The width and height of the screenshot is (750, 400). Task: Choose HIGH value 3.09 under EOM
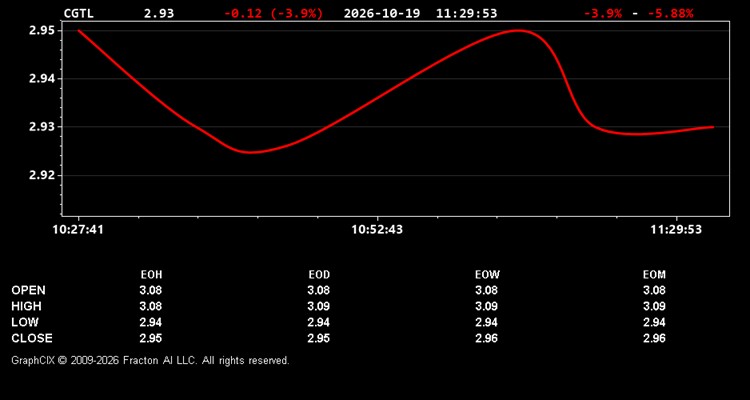(654, 306)
